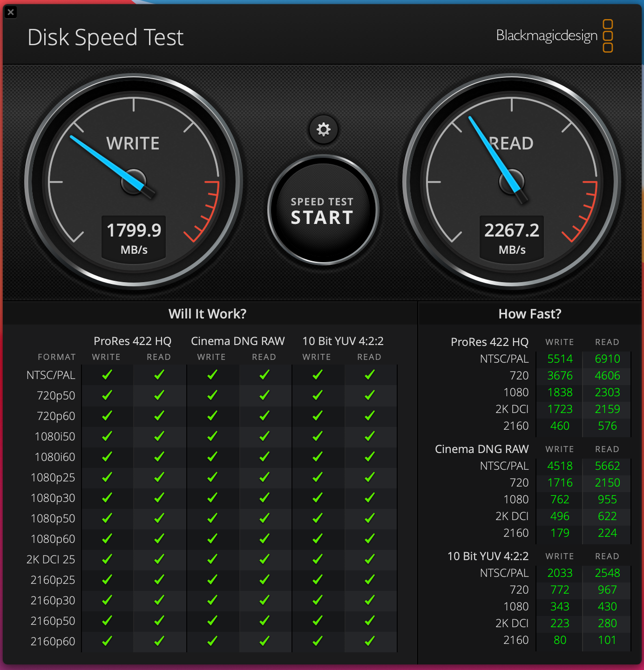Image resolution: width=644 pixels, height=670 pixels.
Task: Click ProRes 422 HQ write checkmark for 2160p50
Action: point(107,621)
